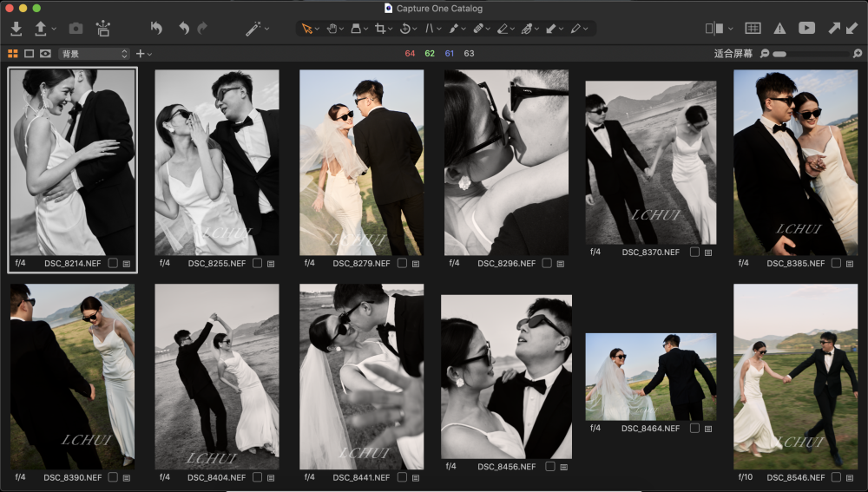Viewport: 868px width, 492px height.
Task: Select the DSC_8464.NEF thumbnail
Action: [650, 377]
